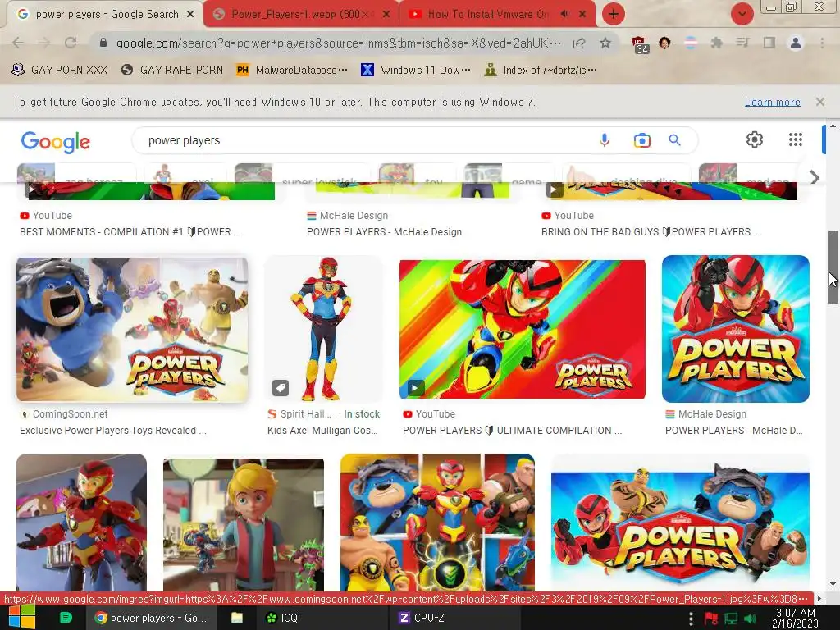Click BEST MOMENTS - COMPILATION #1 title
This screenshot has height=630, width=840.
(x=130, y=232)
